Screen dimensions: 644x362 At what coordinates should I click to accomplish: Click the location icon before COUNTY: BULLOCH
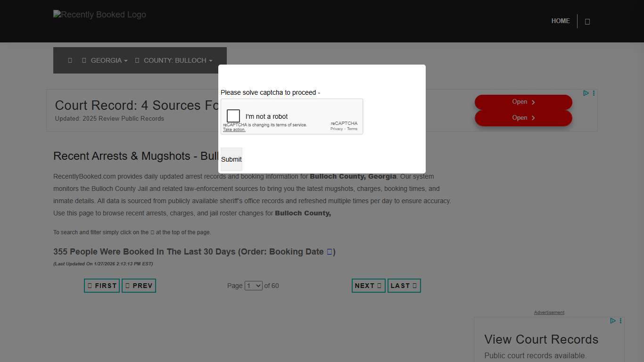[137, 60]
